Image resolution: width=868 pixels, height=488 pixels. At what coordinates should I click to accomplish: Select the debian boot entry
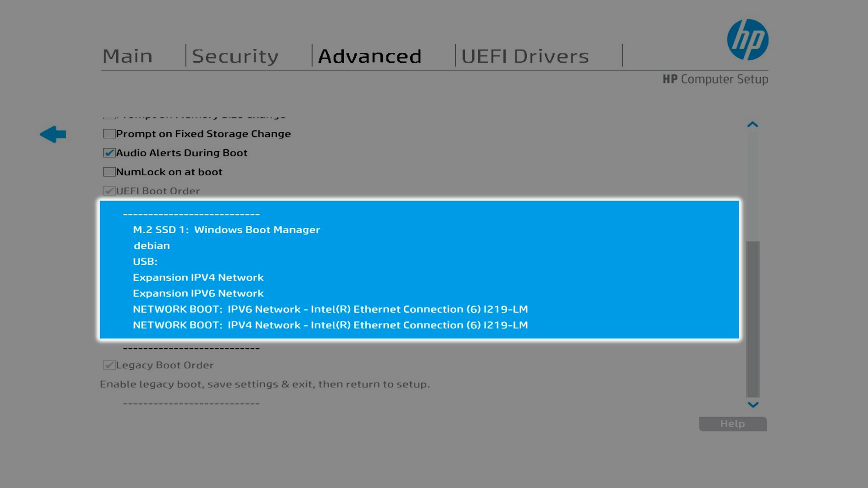coord(152,246)
